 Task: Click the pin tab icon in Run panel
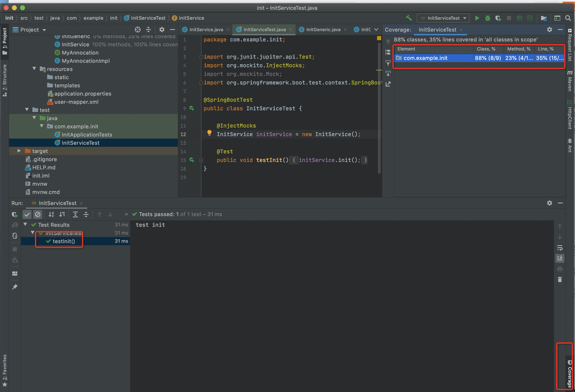coord(15,287)
